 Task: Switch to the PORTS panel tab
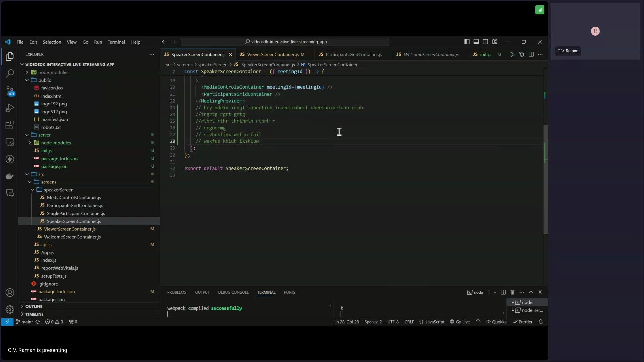tap(289, 292)
